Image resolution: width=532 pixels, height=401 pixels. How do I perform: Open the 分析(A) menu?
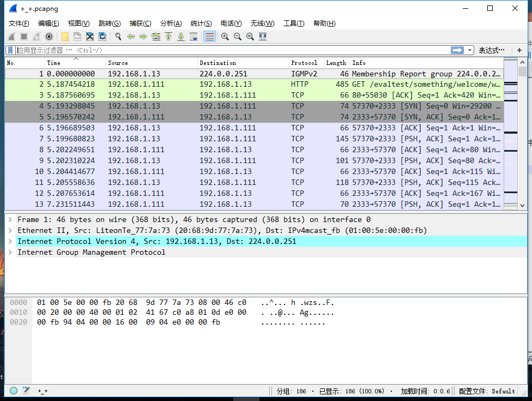coord(171,23)
